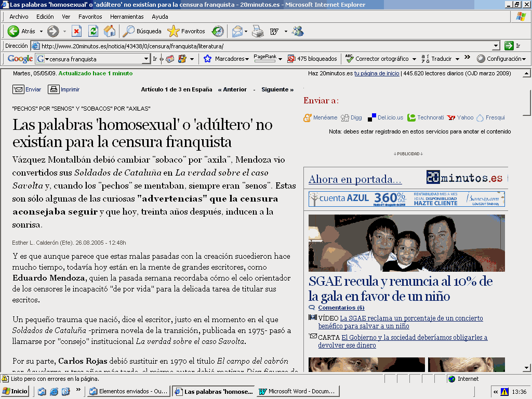Share article on Menéame
The width and height of the screenshot is (532, 399).
(320, 118)
